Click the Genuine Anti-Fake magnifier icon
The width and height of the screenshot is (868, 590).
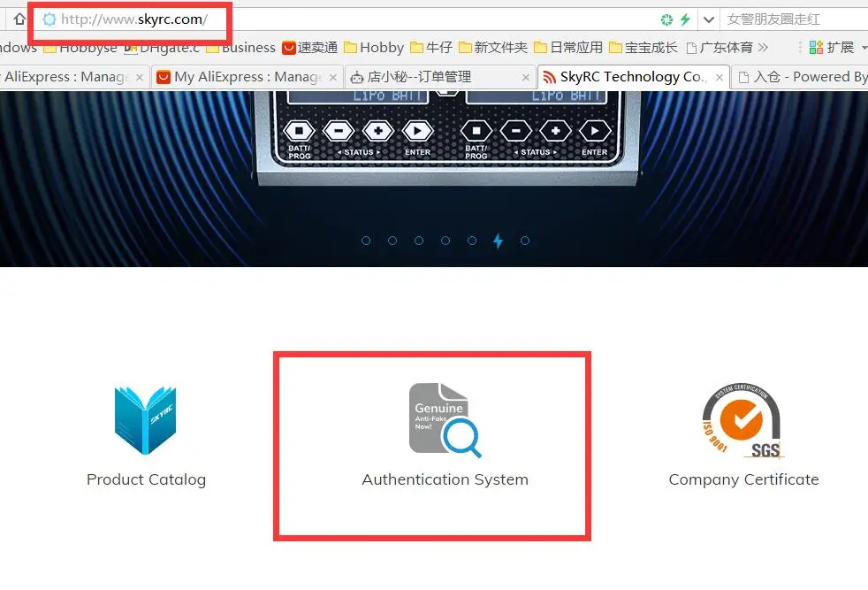445,420
